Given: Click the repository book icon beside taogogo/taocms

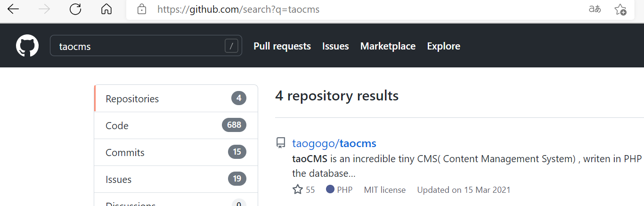Looking at the screenshot, I should [281, 143].
